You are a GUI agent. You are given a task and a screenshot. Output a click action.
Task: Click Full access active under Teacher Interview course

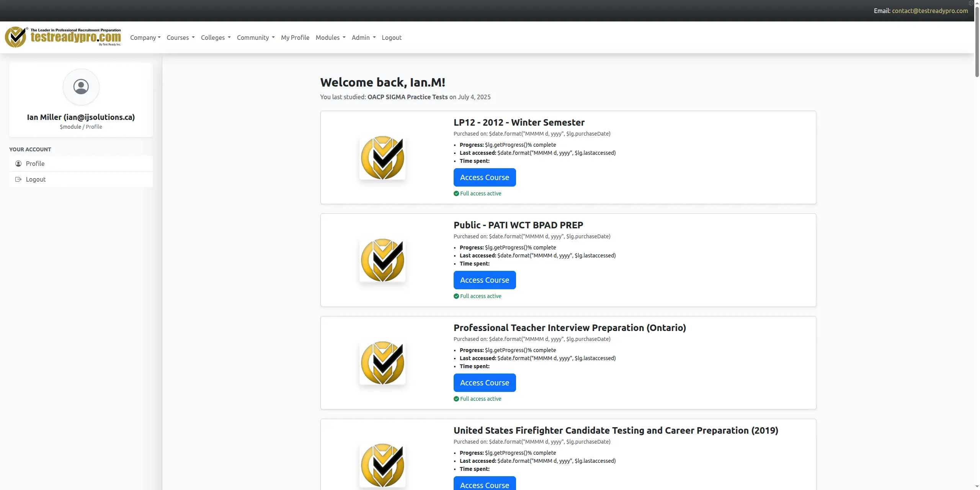[480, 399]
